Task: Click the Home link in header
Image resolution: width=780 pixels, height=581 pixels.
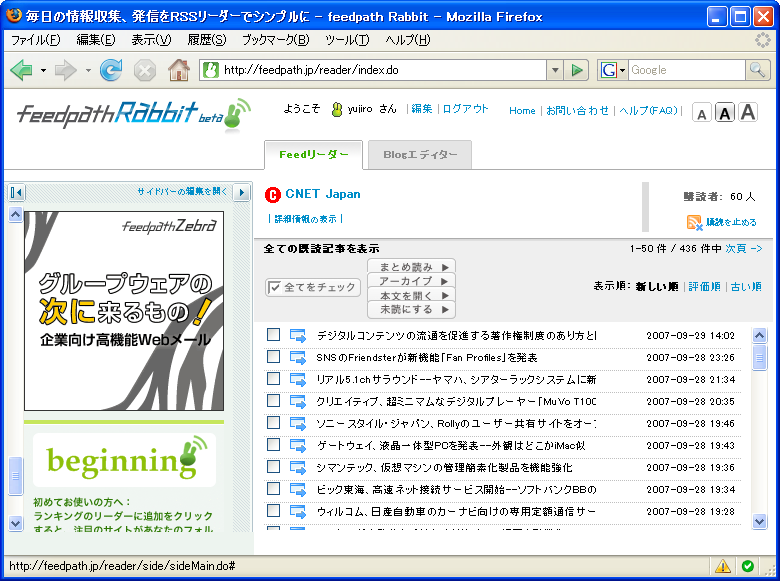Action: 522,111
